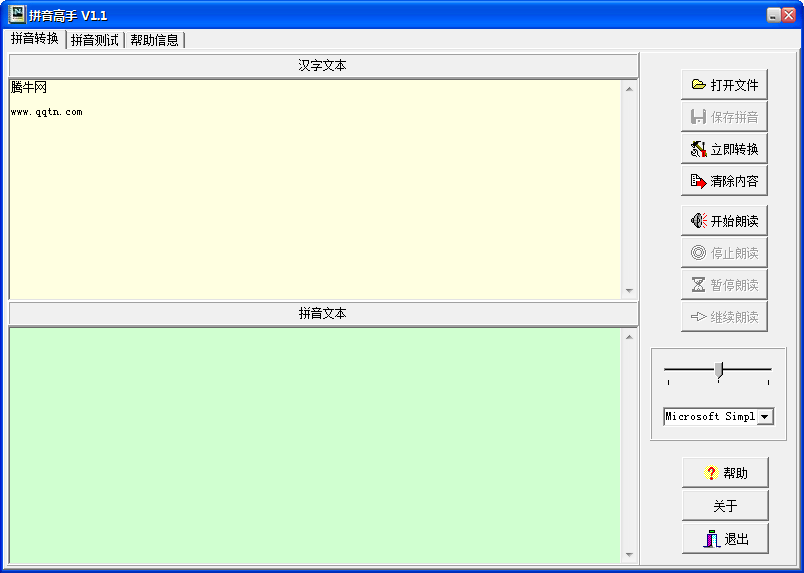Click the question-mark icon on 帮助
804x573 pixels.
[711, 473]
